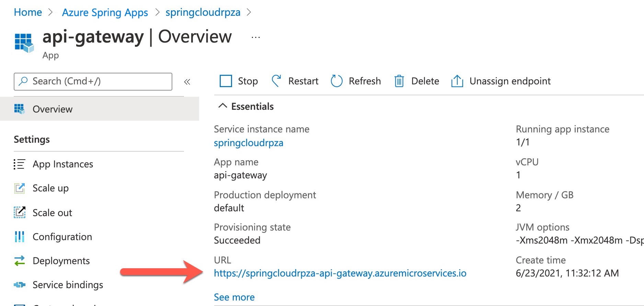Collapse the sidebar with double chevron
644x306 pixels.
click(x=187, y=82)
